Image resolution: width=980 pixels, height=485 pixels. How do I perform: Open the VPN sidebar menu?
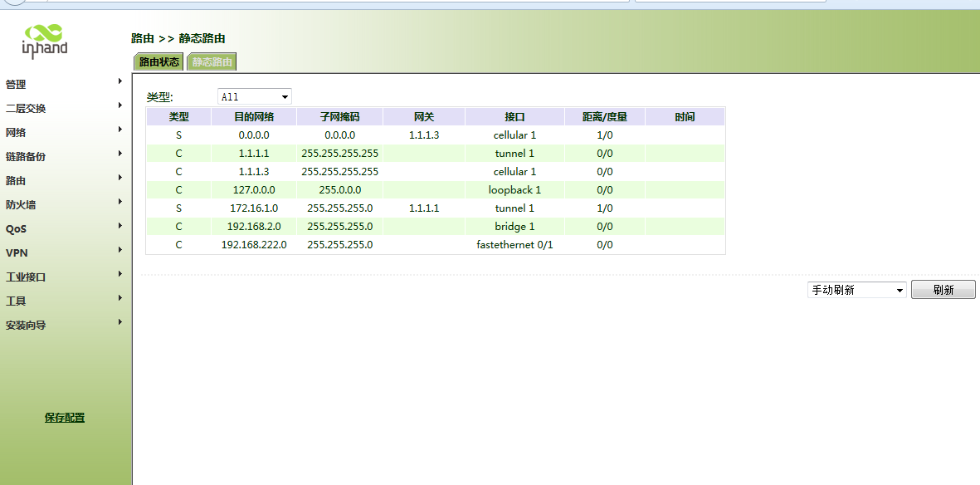17,253
